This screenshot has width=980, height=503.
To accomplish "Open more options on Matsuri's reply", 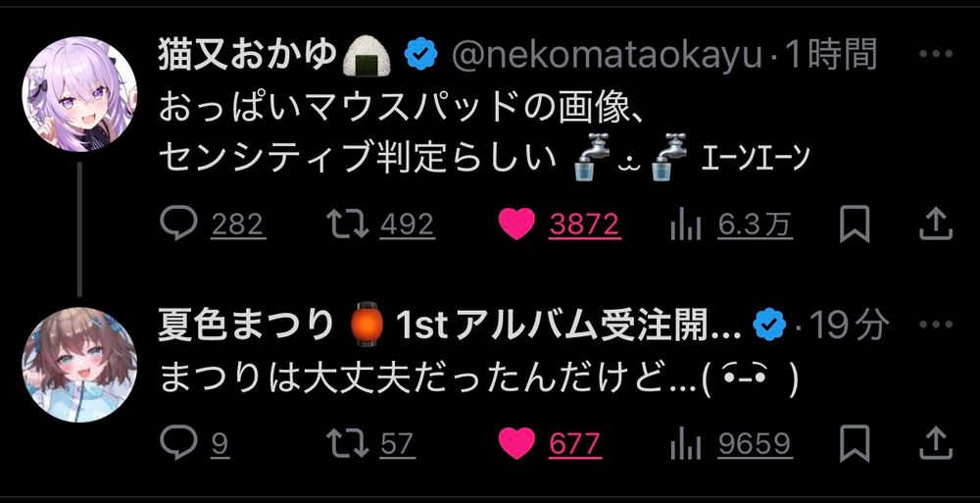I will (x=936, y=326).
